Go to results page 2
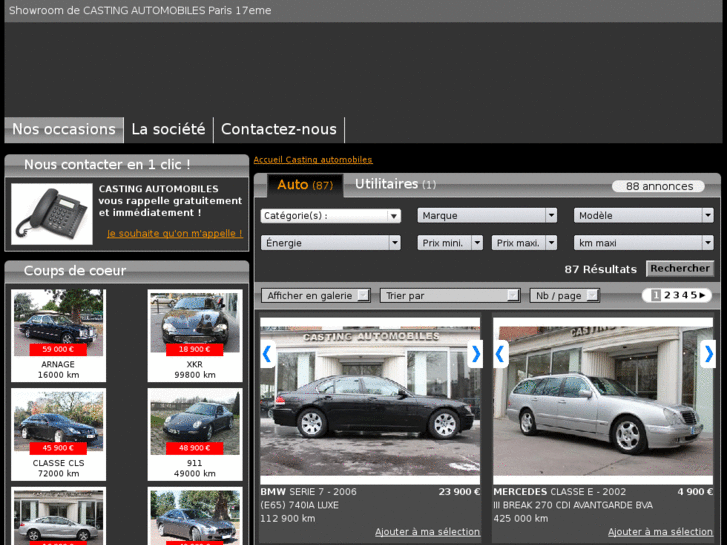Viewport: 727px width, 545px height. [x=667, y=295]
